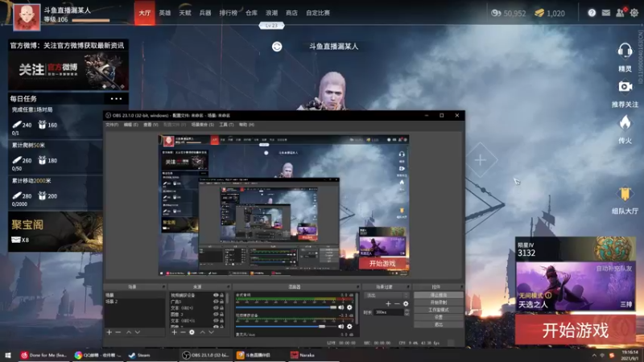Viewport: 644px width, 362px height.
Task: Click the round icon beside 斗鱼直播漏某人 name
Action: pos(277,47)
